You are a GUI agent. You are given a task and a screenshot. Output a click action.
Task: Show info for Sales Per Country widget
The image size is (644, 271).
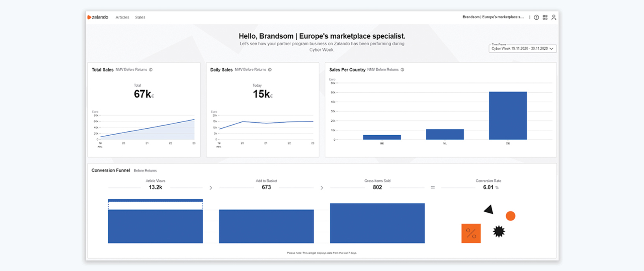(402, 70)
